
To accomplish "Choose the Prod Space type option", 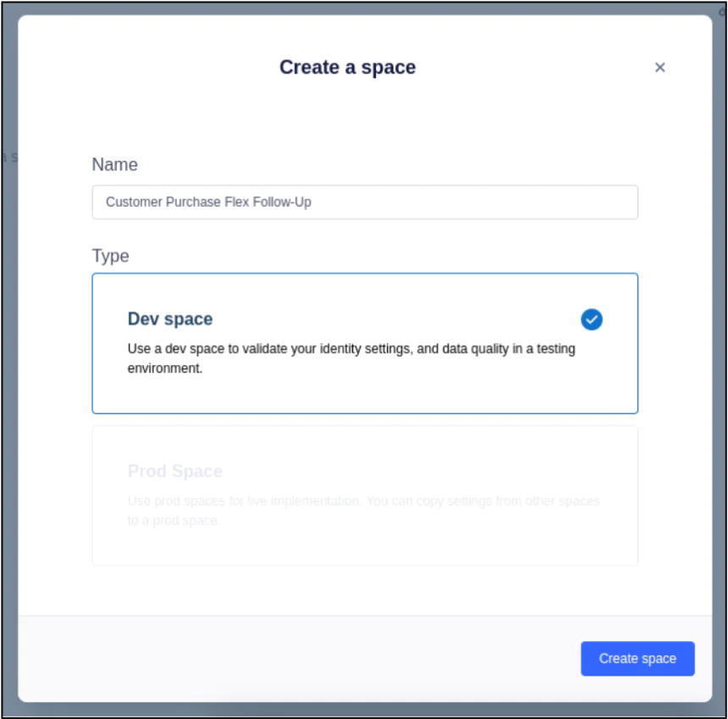I will click(364, 495).
